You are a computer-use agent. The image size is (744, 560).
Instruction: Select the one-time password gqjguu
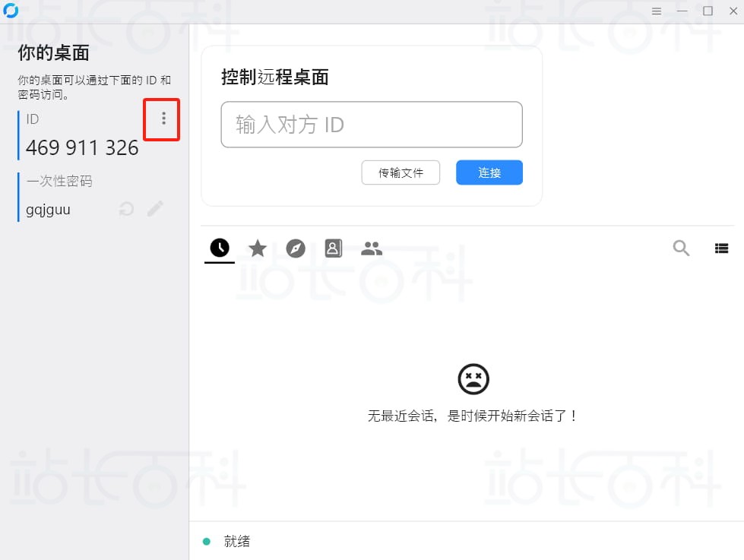point(47,209)
